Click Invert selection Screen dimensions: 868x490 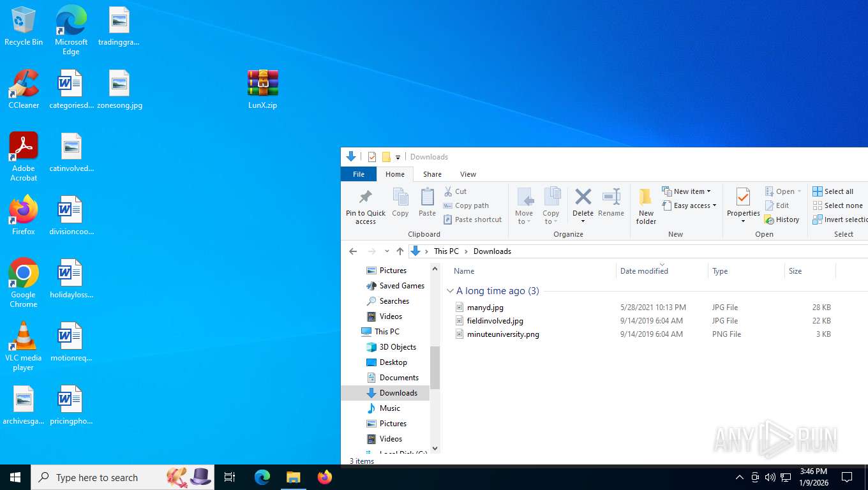[840, 219]
